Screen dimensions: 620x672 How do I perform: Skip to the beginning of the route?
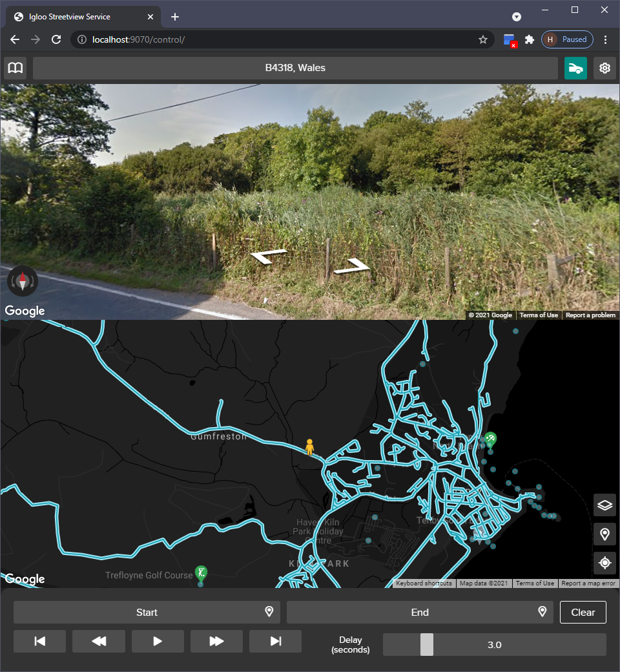coord(40,641)
